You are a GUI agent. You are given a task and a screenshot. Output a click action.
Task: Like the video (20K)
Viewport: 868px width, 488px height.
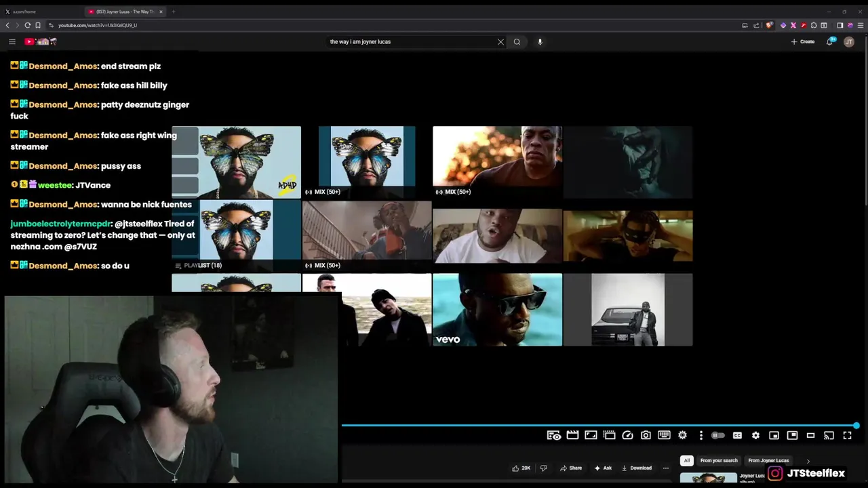[521, 468]
